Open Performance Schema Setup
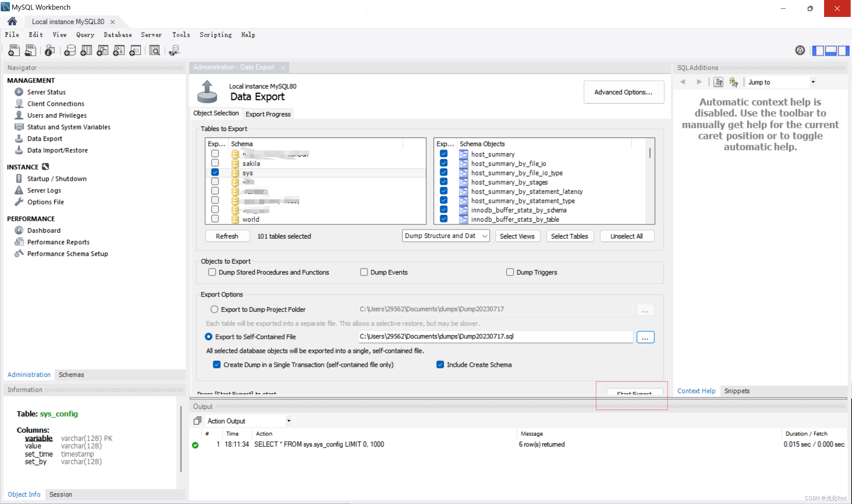852x504 pixels. [68, 254]
